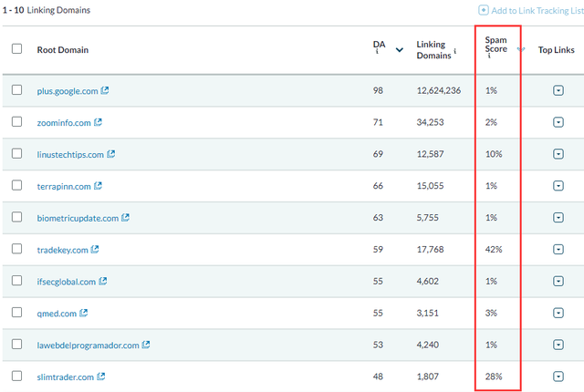Select the 12,624,236 linking domains value
This screenshot has height=392, width=584.
[x=439, y=90]
